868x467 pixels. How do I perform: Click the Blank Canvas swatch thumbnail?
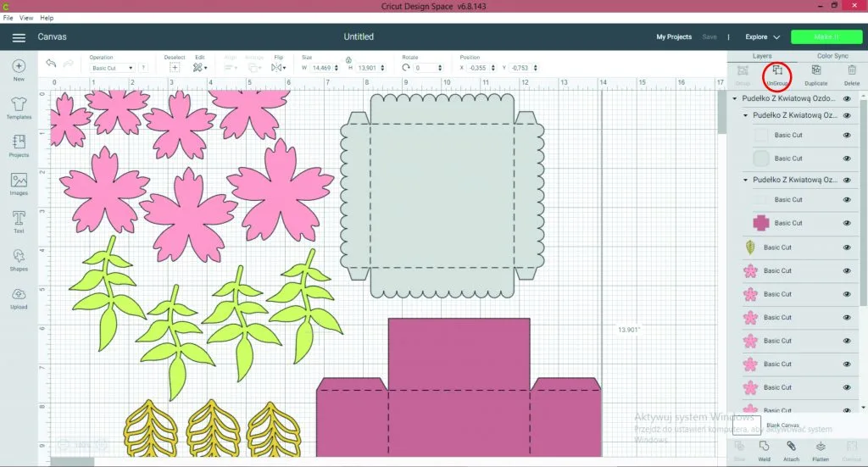click(x=746, y=425)
